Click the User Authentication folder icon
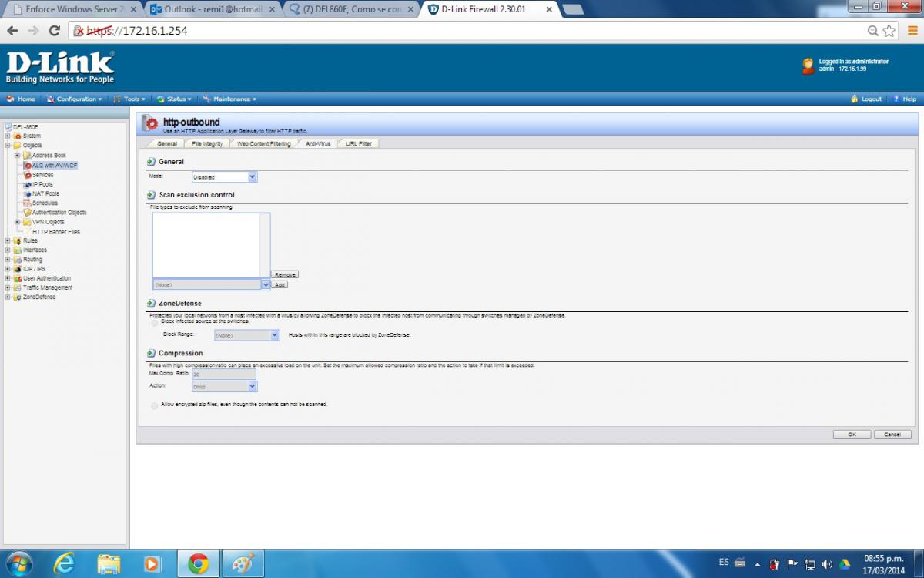The image size is (924, 578). click(x=18, y=278)
